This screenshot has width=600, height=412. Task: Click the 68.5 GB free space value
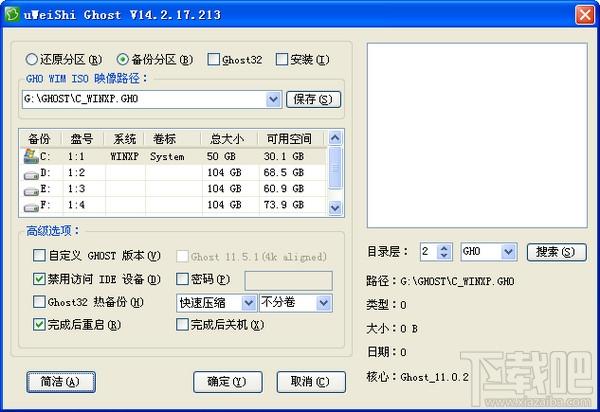pos(284,173)
